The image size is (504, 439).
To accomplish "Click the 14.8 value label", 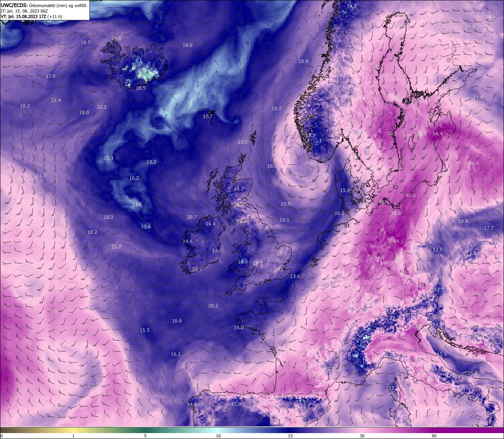I will click(192, 404).
